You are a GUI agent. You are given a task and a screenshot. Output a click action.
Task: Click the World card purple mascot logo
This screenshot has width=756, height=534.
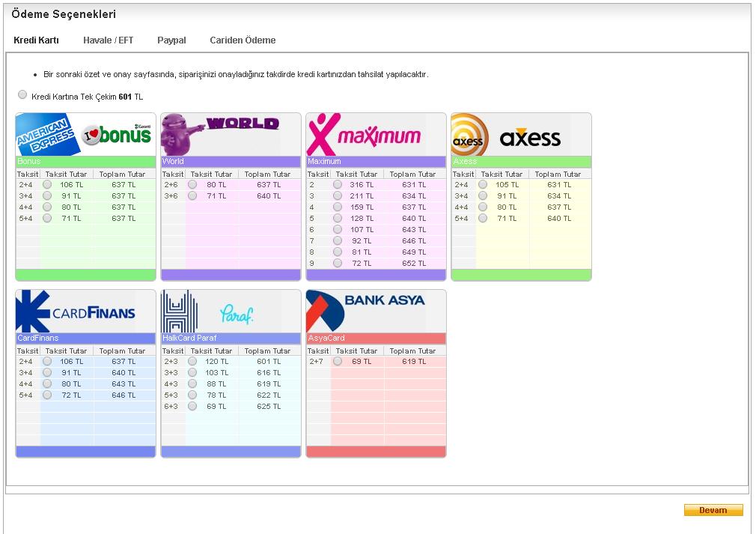click(183, 135)
